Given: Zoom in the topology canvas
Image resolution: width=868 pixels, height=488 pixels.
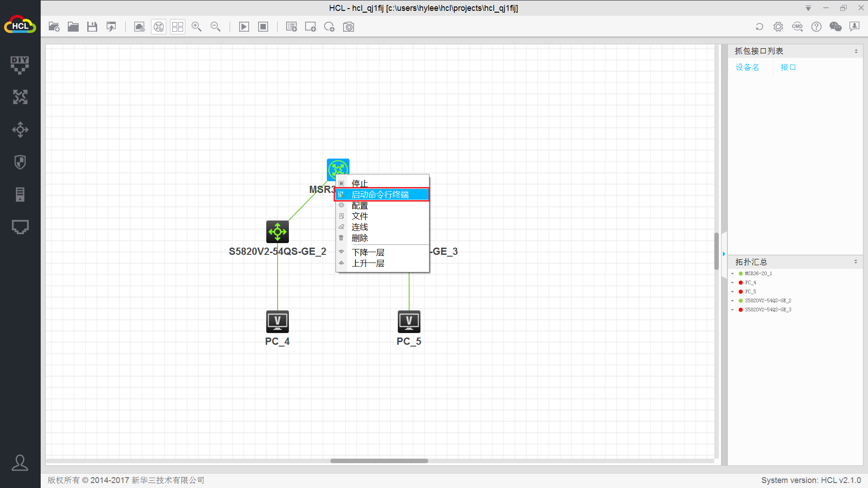Looking at the screenshot, I should (197, 27).
